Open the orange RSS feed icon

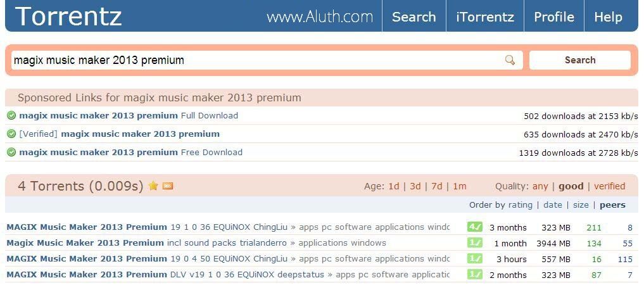tap(168, 186)
